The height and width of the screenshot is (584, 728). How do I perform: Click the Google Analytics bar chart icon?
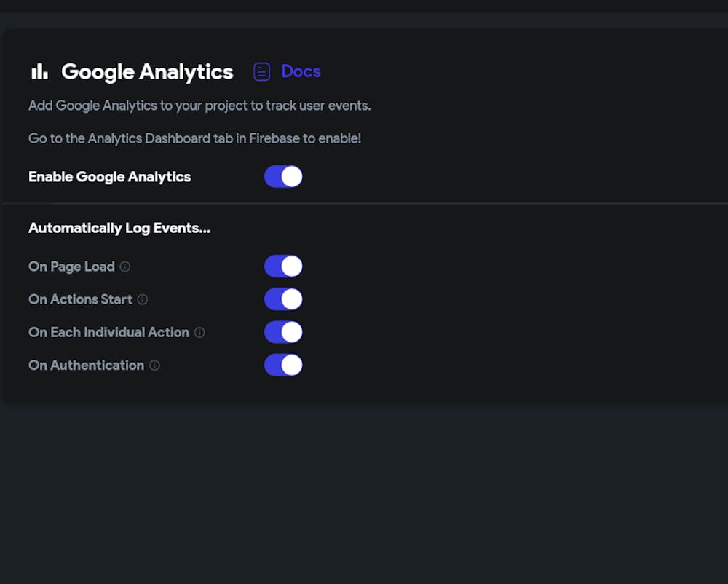[39, 71]
